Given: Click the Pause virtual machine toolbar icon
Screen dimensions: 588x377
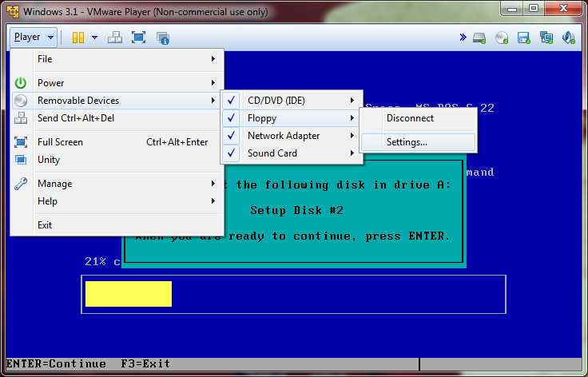Looking at the screenshot, I should [x=78, y=38].
